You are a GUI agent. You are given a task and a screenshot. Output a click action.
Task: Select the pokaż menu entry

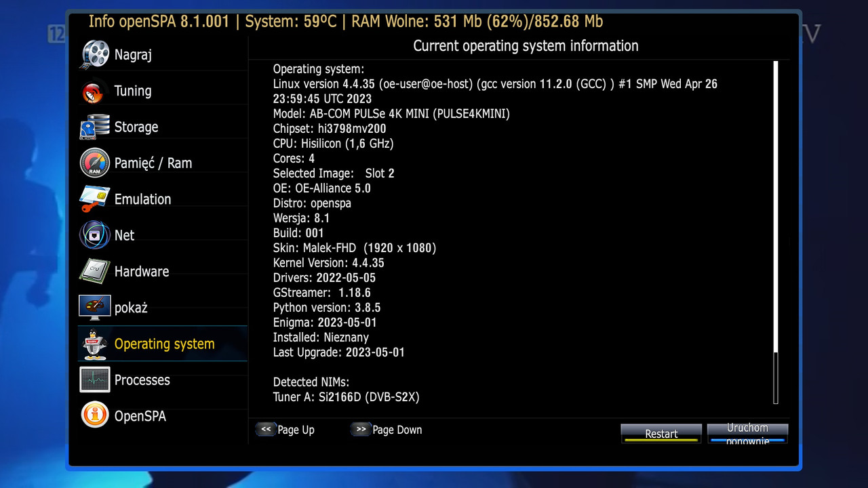point(163,308)
